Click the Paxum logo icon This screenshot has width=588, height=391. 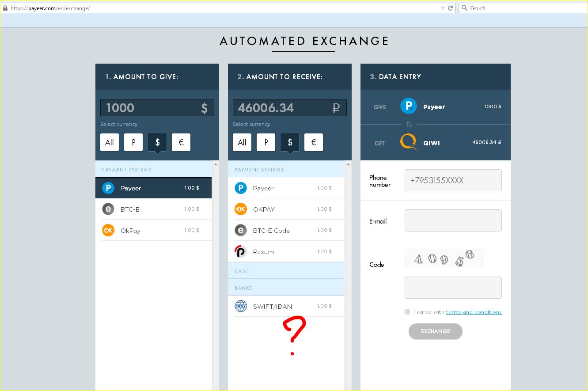click(240, 251)
